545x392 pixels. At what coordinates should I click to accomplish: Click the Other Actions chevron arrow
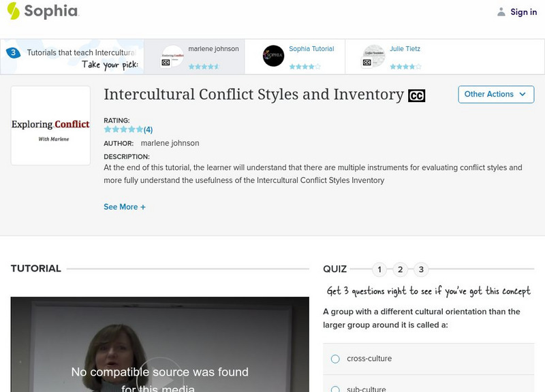click(522, 95)
